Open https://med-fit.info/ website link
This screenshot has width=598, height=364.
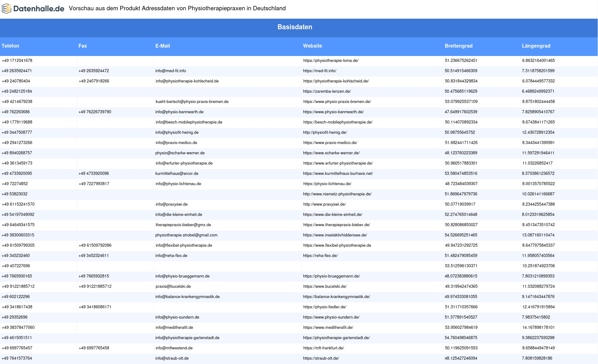[x=320, y=71]
